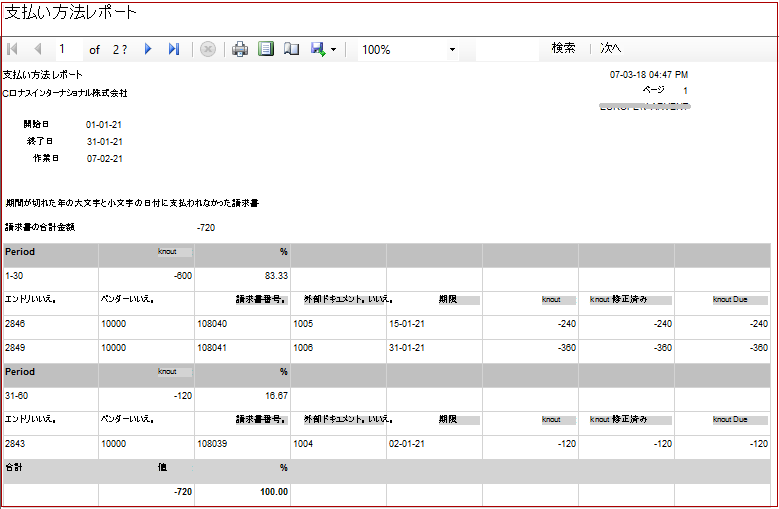Click the 合計 total row label
Viewport: 779px width, 509px height.
tap(14, 467)
